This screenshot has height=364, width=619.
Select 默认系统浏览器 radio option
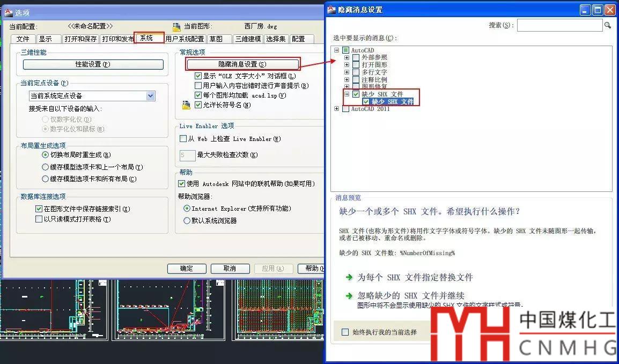(x=187, y=220)
